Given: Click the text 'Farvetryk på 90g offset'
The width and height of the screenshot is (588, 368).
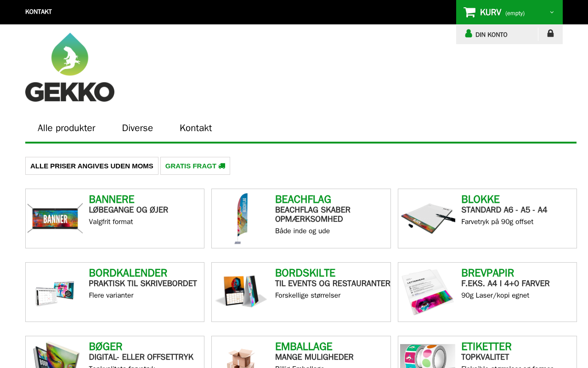Looking at the screenshot, I should pos(498,222).
